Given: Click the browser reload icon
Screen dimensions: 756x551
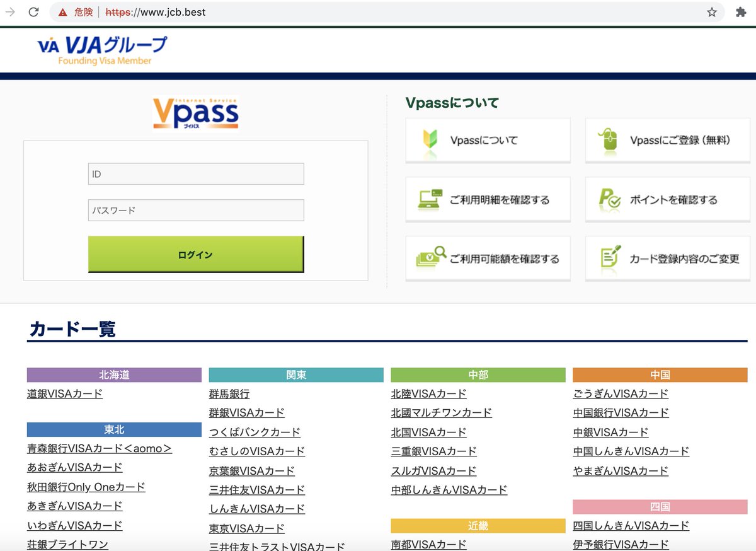Looking at the screenshot, I should [33, 12].
